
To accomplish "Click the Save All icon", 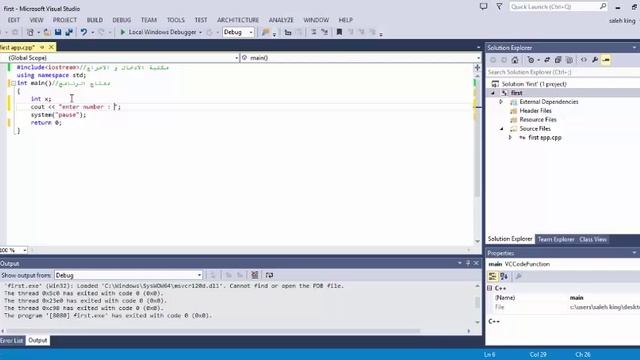I will point(69,32).
